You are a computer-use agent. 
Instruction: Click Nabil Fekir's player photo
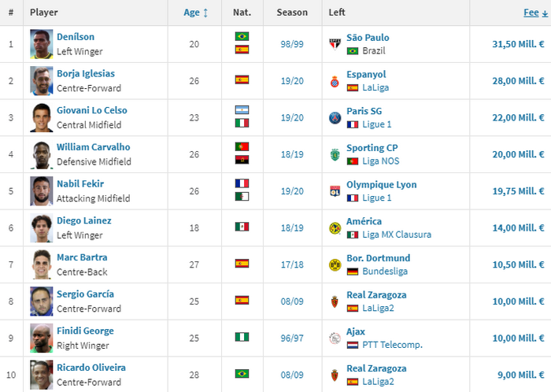tap(42, 191)
